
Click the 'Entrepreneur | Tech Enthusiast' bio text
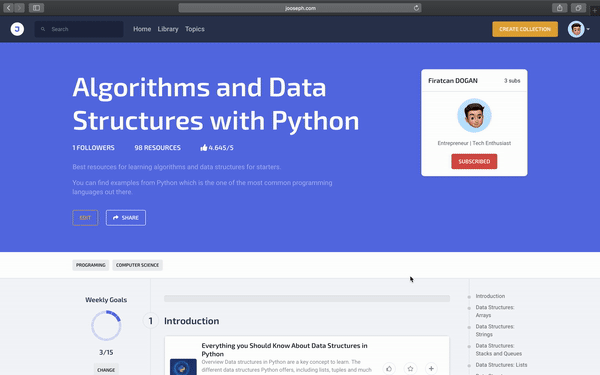pyautogui.click(x=474, y=143)
